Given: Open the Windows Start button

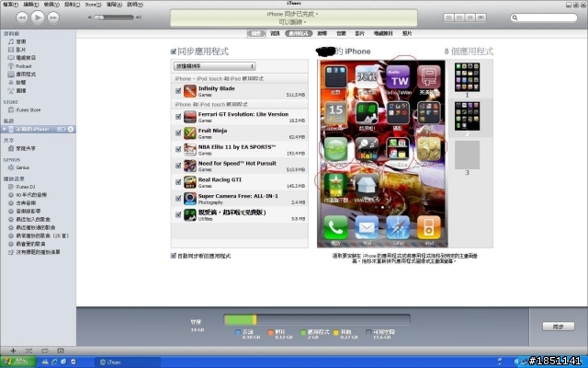Looking at the screenshot, I should [x=17, y=362].
